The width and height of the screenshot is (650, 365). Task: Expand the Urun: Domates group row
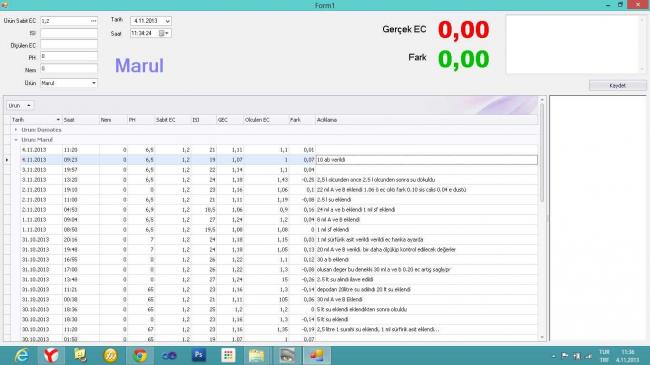[16, 130]
